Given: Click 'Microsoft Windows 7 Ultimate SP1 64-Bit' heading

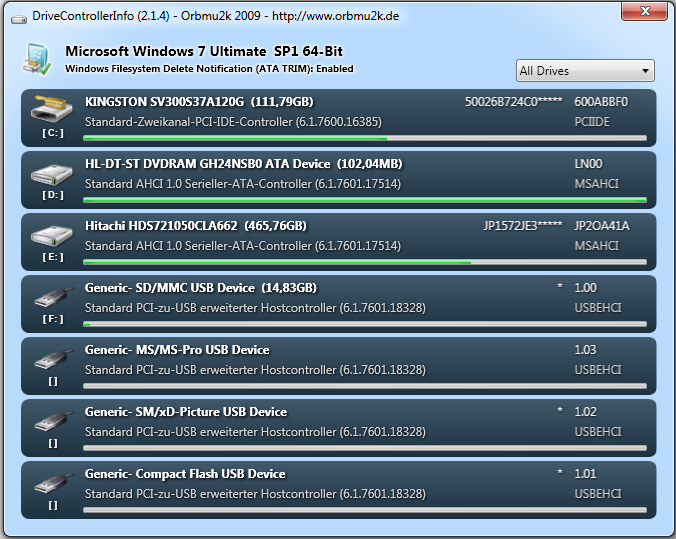Looking at the screenshot, I should pos(204,51).
